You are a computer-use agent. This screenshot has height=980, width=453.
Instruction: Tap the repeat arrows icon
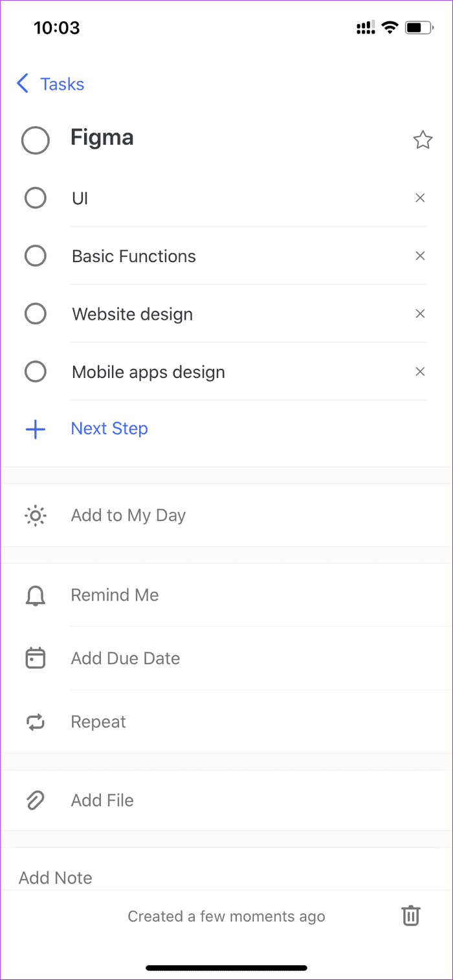pyautogui.click(x=35, y=722)
